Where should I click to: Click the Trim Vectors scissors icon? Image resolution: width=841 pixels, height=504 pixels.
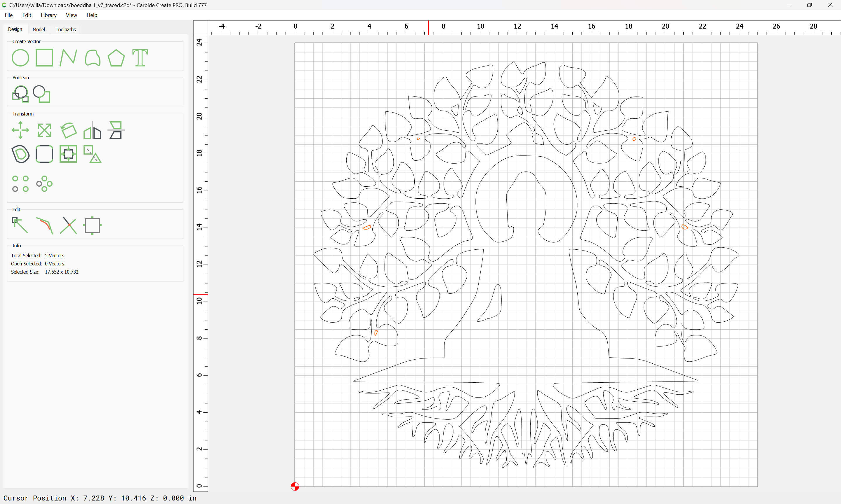(68, 225)
